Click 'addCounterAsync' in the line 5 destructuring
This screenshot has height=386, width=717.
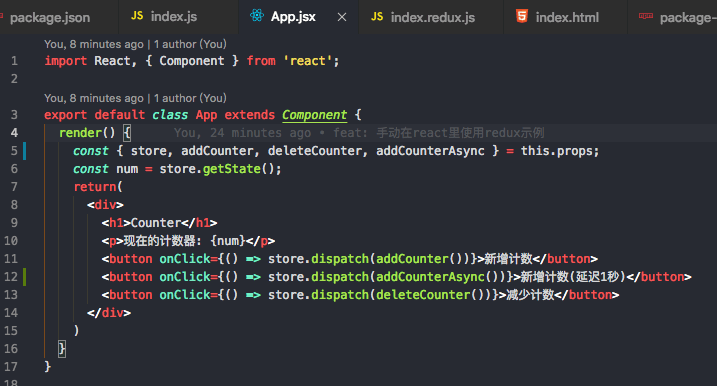click(430, 151)
